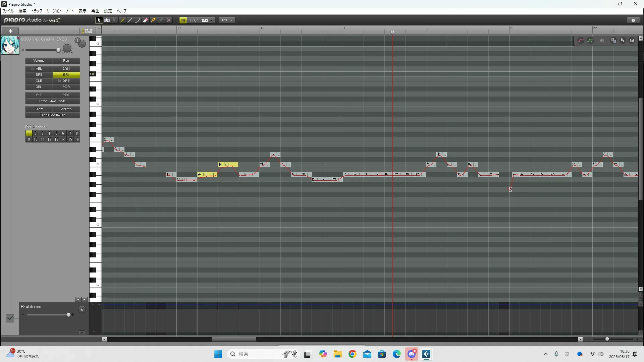Click the あA lyric language icon
644x362 pixels.
click(x=623, y=41)
